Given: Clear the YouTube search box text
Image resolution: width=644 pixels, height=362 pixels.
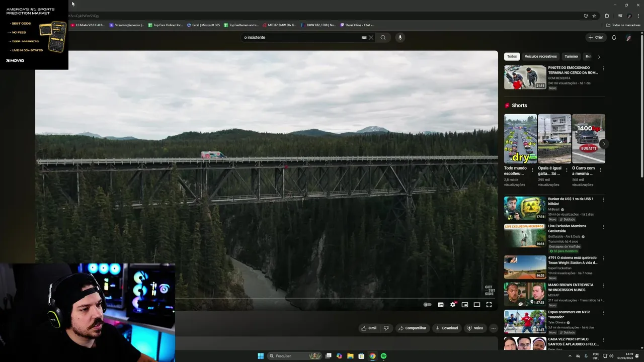Looking at the screenshot, I should pos(371,37).
